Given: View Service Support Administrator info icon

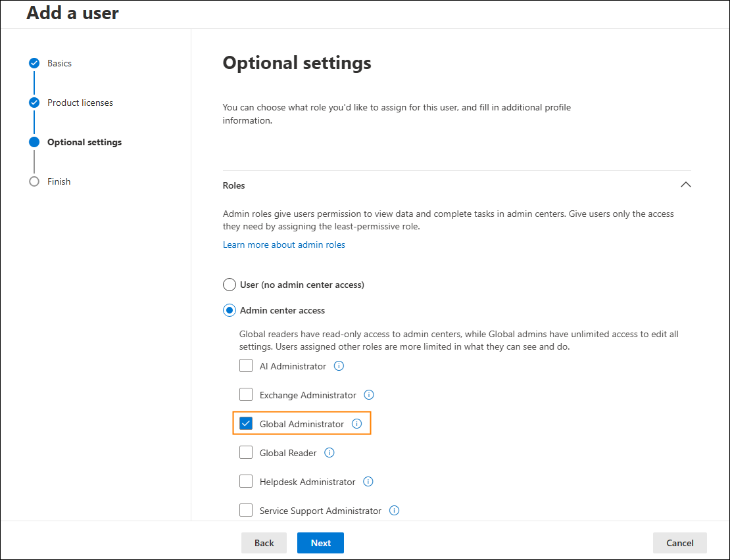Looking at the screenshot, I should click(x=394, y=510).
